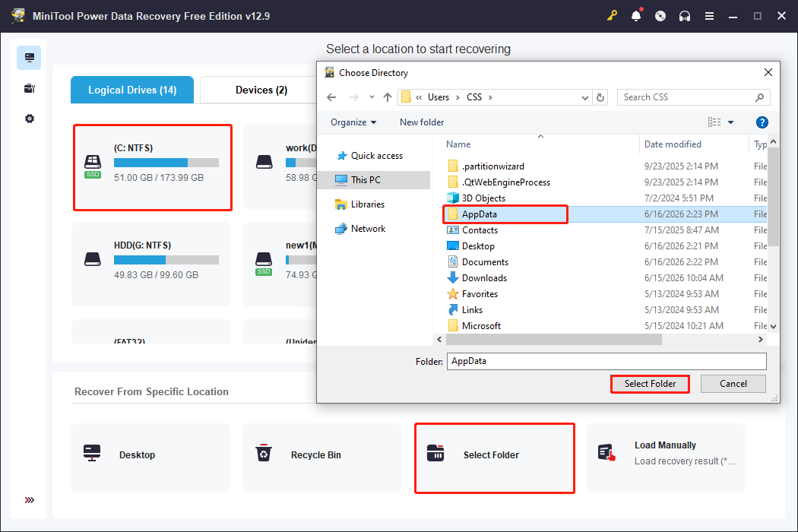798x532 pixels.
Task: Expand the view options dropdown arrow
Action: point(731,122)
